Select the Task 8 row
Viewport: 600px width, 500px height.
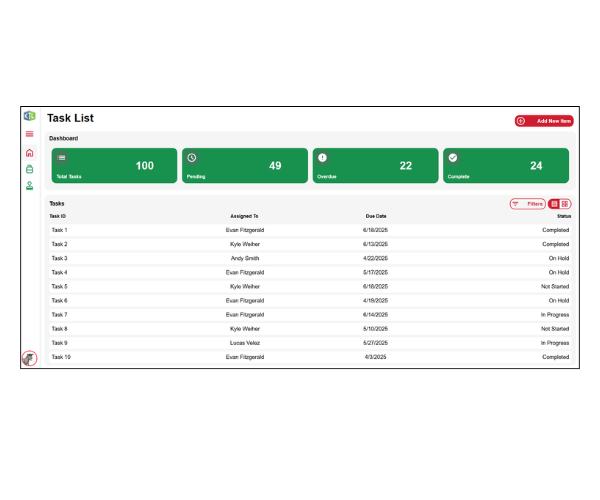pyautogui.click(x=310, y=329)
